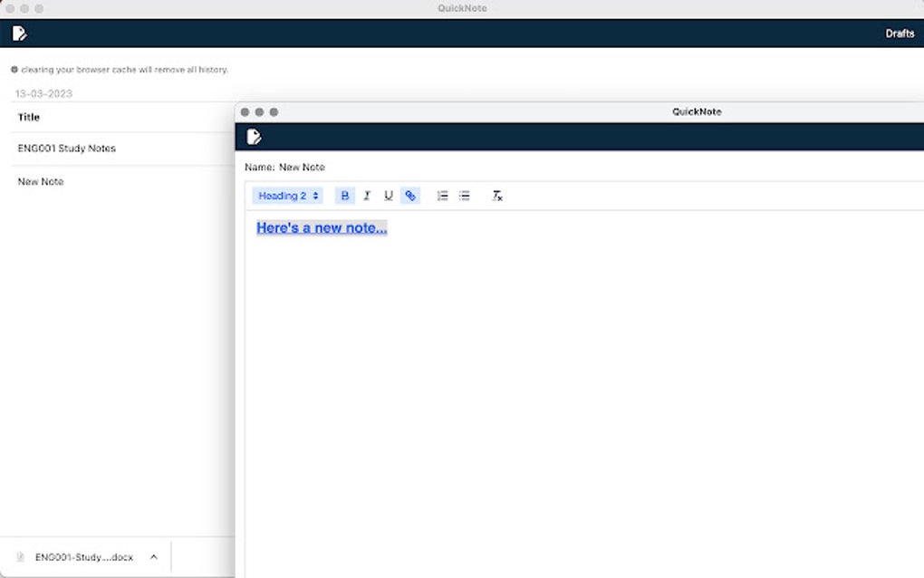The width and height of the screenshot is (924, 578).
Task: Clear text formatting with the Tx icon
Action: 496,195
